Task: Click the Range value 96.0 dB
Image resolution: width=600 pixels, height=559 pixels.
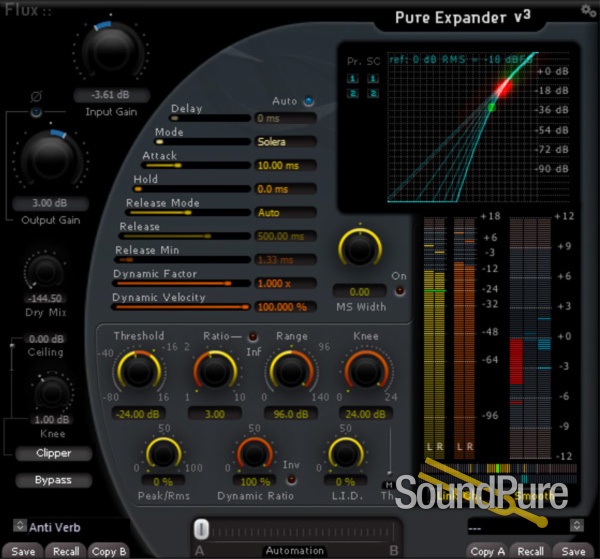Action: pyautogui.click(x=291, y=414)
